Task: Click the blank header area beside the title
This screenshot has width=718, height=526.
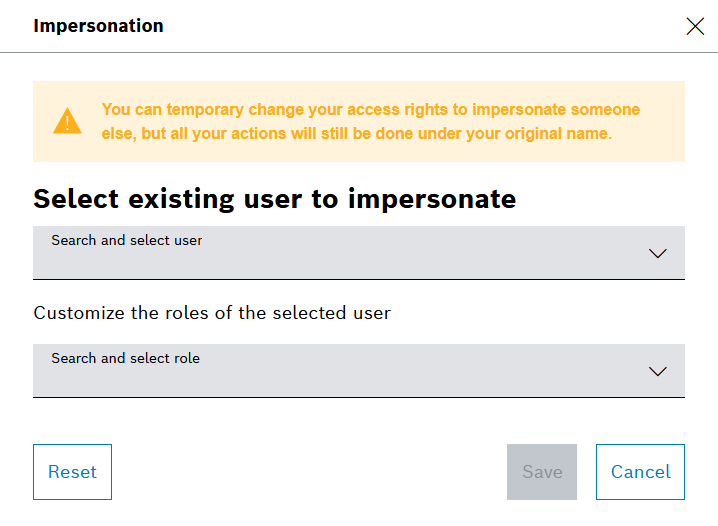Action: (x=420, y=26)
